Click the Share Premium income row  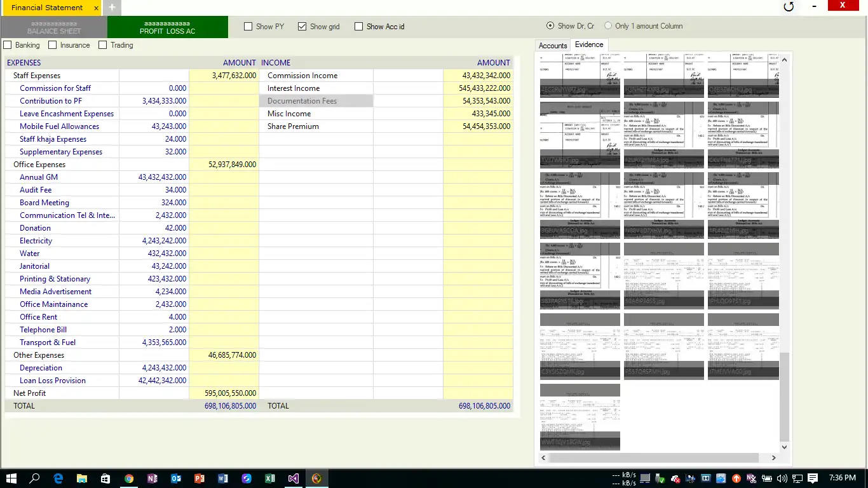[x=293, y=126]
